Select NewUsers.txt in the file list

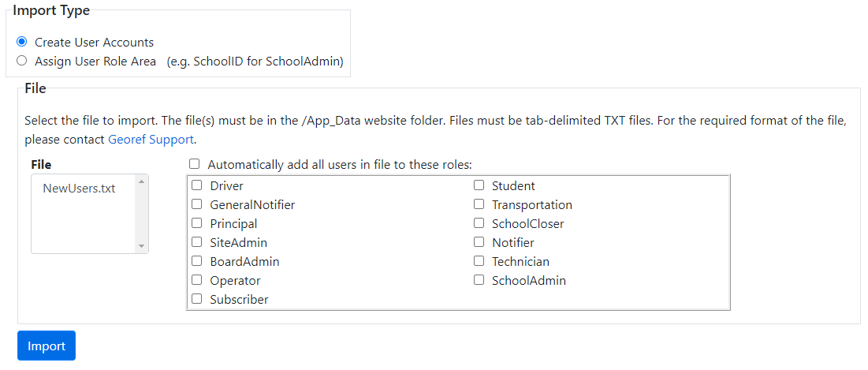pos(79,189)
